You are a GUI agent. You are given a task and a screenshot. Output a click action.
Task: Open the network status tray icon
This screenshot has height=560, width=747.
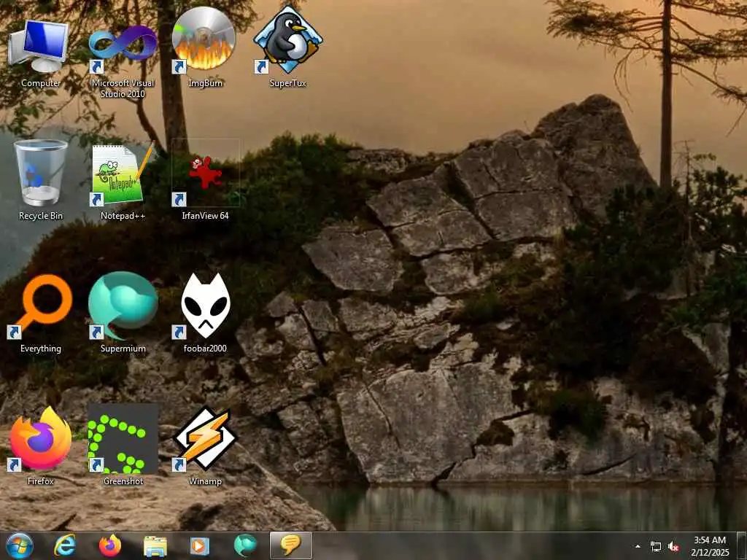click(x=656, y=547)
